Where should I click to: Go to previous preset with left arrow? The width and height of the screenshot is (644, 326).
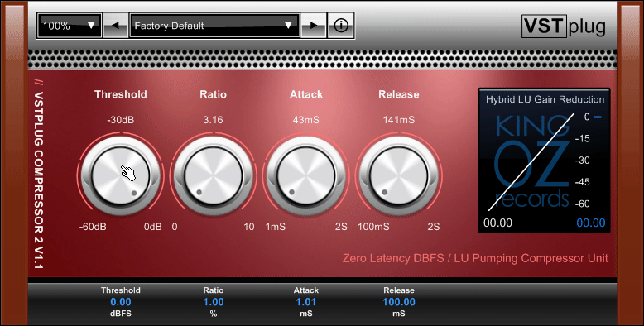(x=115, y=26)
